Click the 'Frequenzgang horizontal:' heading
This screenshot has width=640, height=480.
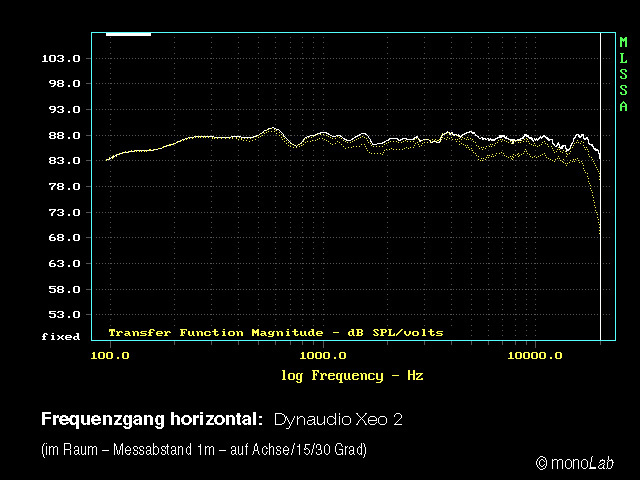[x=152, y=419]
